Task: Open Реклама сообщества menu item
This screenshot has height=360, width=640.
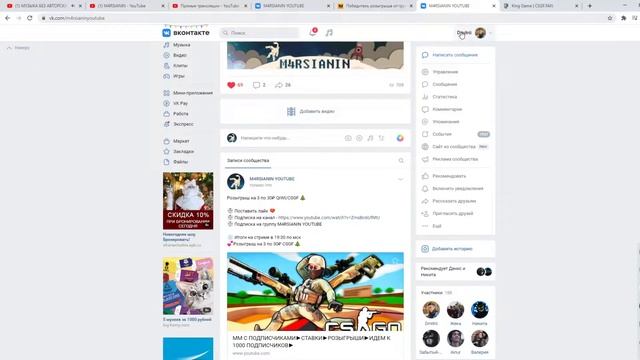Action: [x=455, y=159]
